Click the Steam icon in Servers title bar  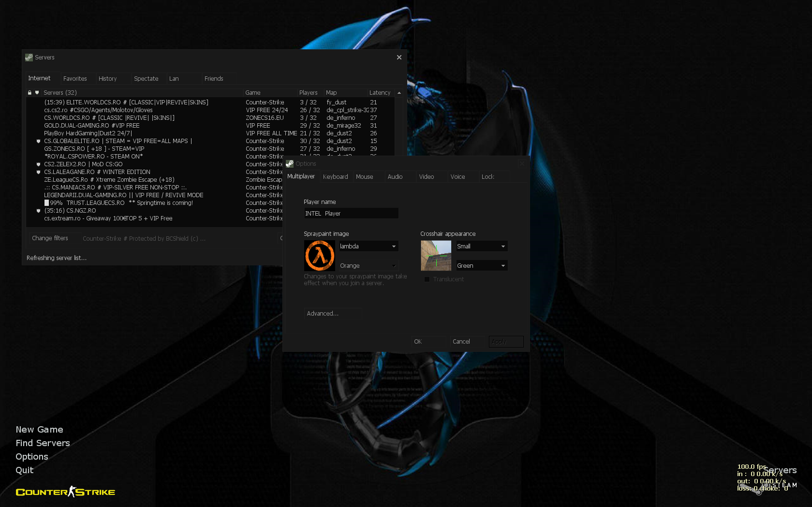(x=29, y=58)
